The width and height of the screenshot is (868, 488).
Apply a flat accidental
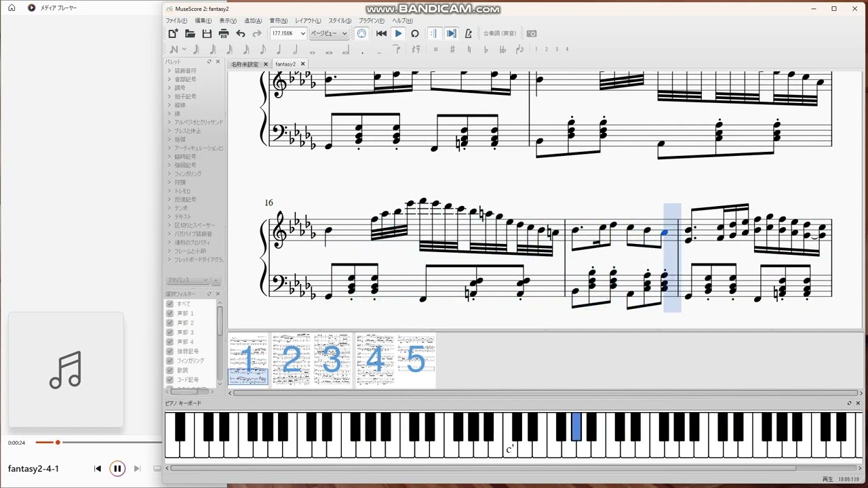click(x=486, y=49)
